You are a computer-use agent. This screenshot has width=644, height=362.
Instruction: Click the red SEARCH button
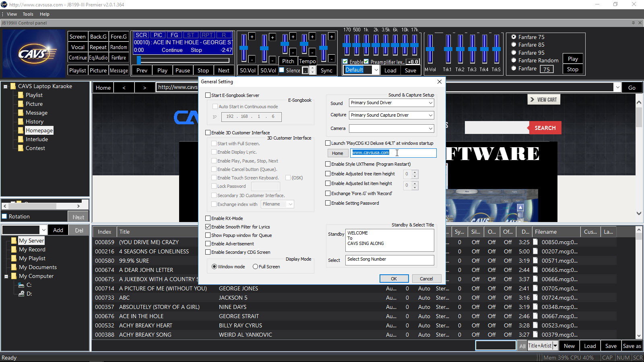coord(545,128)
